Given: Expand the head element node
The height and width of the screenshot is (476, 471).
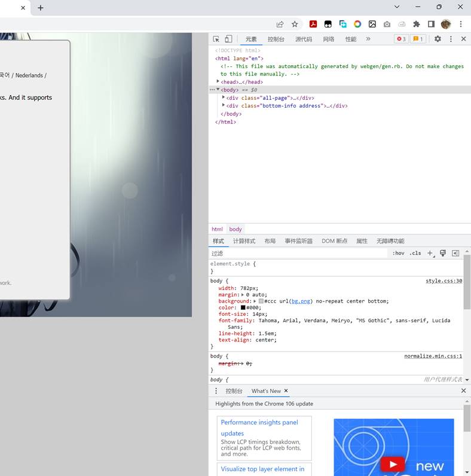Looking at the screenshot, I should pos(218,82).
